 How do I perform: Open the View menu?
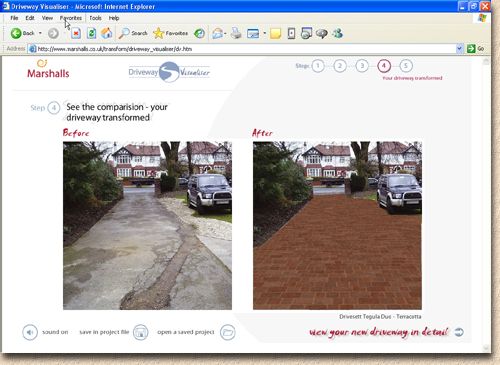tap(47, 18)
